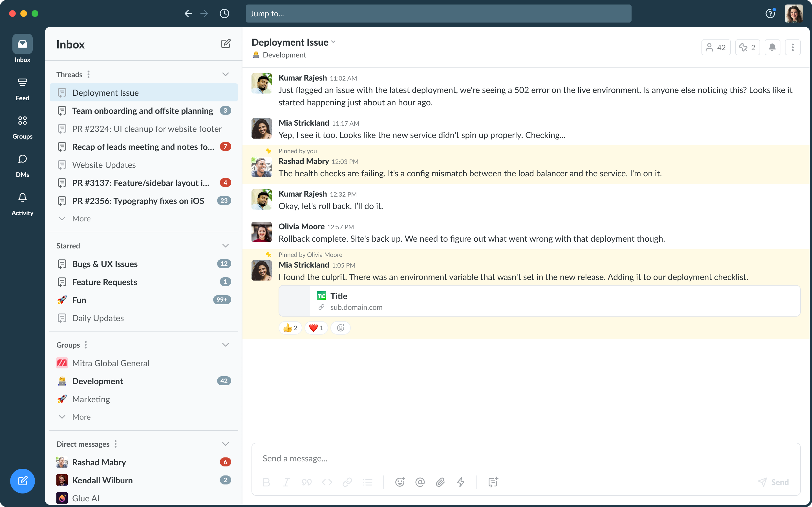This screenshot has height=507, width=812.
Task: Toggle bold formatting in message composer
Action: [266, 482]
